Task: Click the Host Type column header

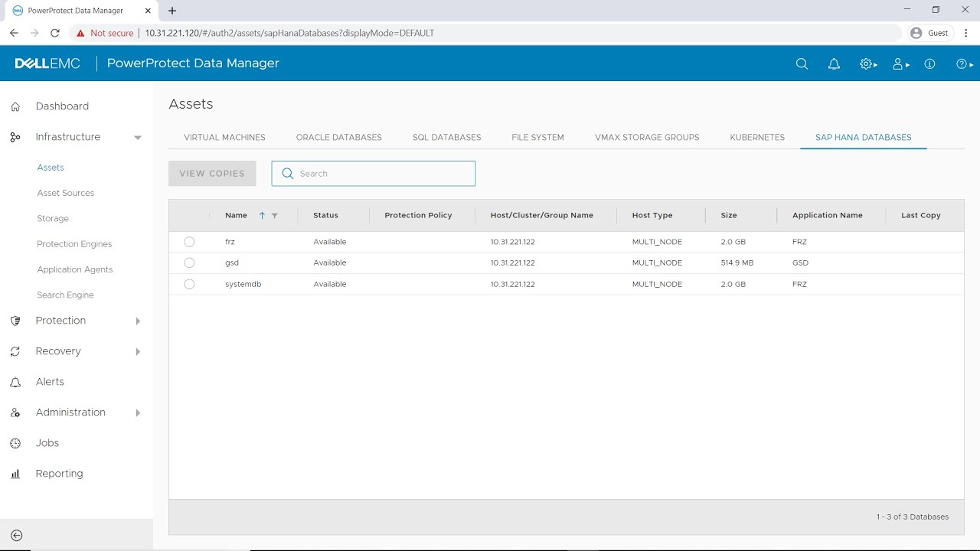Action: [x=652, y=216]
